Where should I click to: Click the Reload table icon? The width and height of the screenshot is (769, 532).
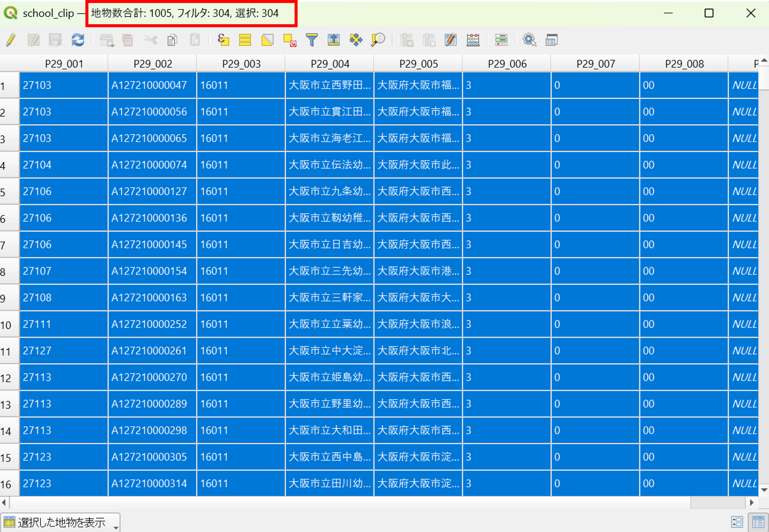78,40
